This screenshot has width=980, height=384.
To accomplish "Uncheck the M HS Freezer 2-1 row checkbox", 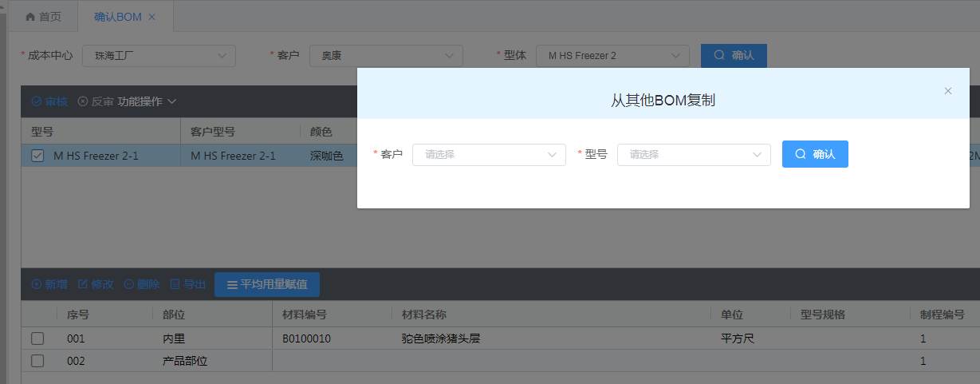I will [x=37, y=156].
